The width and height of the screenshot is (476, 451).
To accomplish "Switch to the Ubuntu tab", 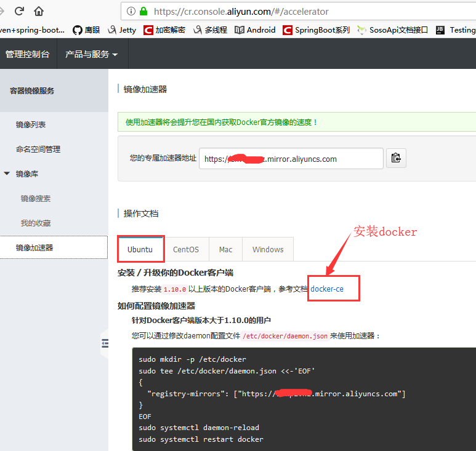I will (140, 249).
